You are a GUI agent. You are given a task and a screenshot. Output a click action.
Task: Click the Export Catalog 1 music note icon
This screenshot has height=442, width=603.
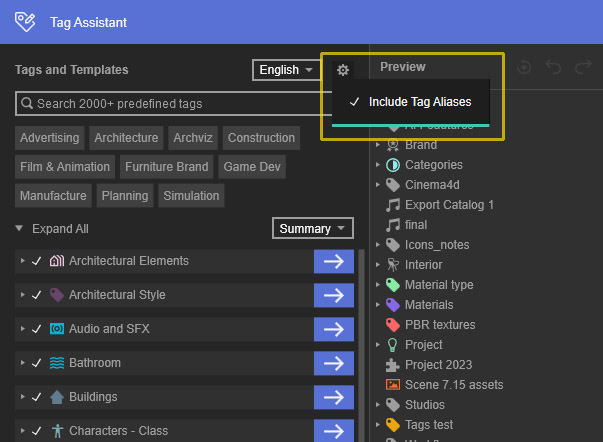click(x=393, y=205)
